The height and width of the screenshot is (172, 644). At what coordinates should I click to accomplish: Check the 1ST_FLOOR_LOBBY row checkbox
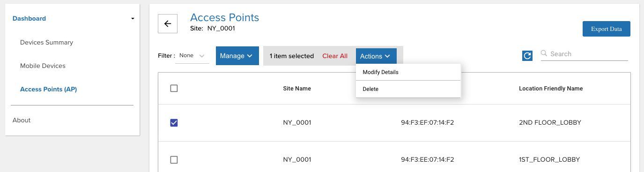click(174, 160)
